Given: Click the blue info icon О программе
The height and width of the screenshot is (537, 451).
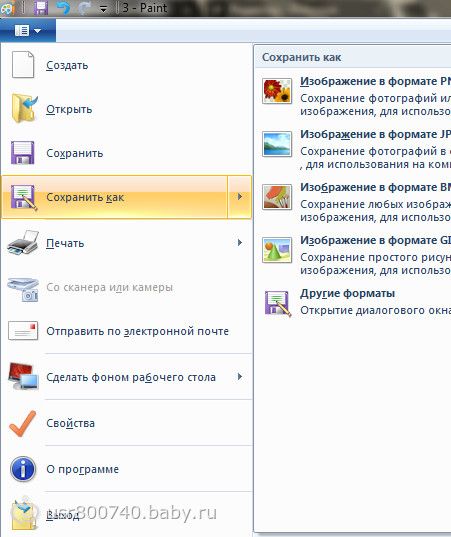Looking at the screenshot, I should 23,469.
